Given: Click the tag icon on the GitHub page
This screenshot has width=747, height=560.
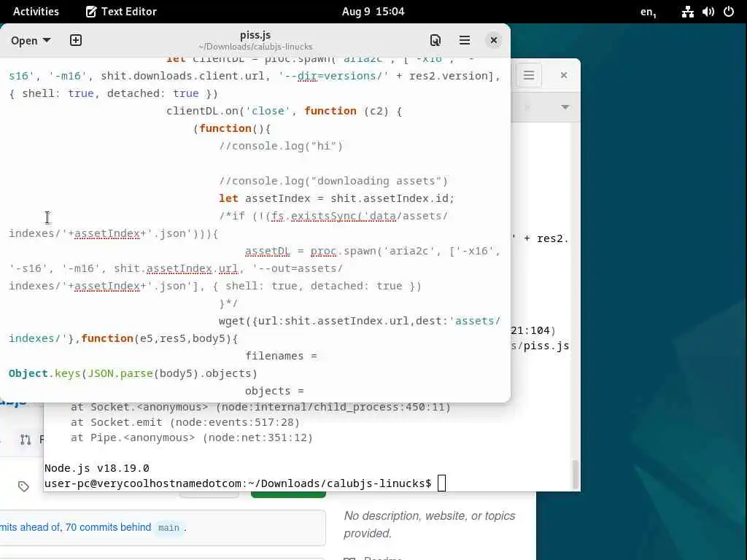Looking at the screenshot, I should tap(23, 486).
